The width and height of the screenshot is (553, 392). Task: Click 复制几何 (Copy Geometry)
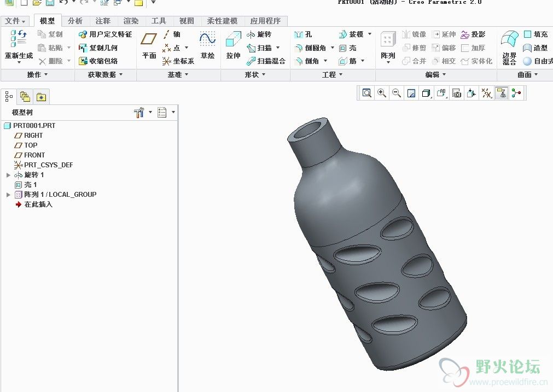(98, 48)
